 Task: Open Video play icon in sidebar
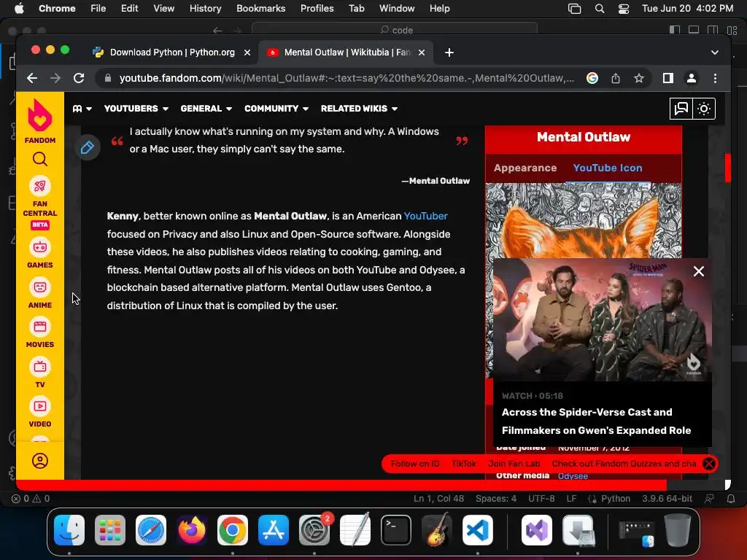click(40, 407)
